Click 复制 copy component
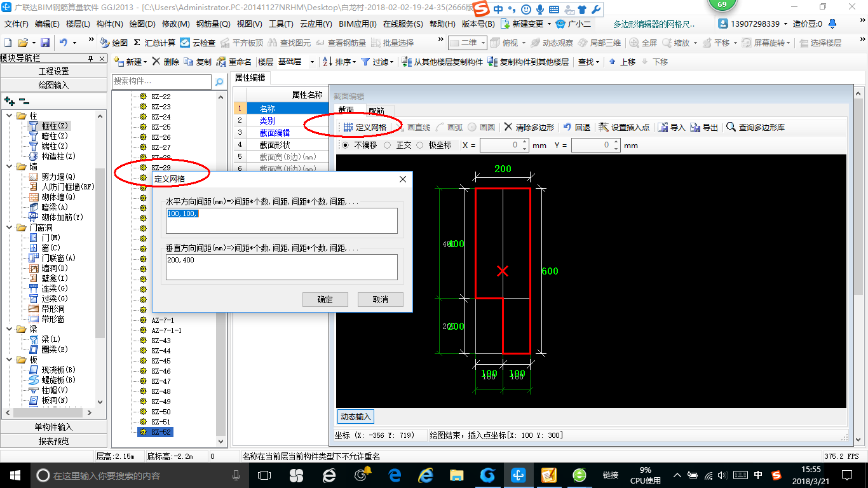 pos(198,62)
